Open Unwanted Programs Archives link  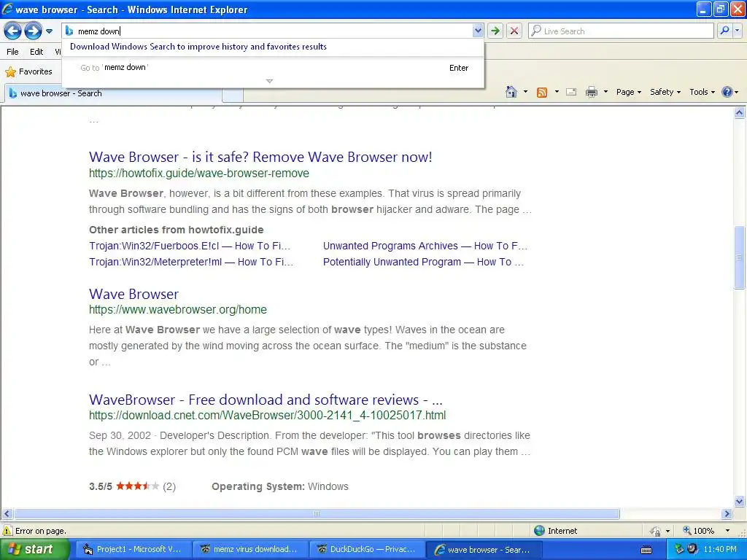point(425,246)
